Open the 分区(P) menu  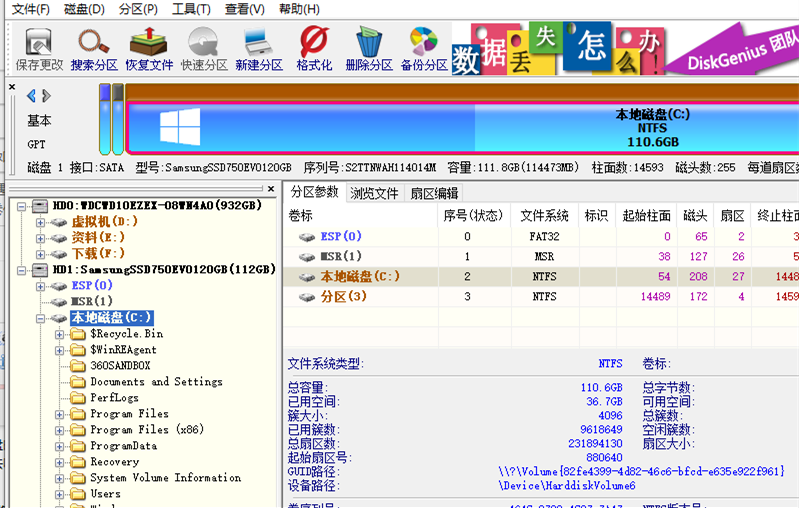tap(138, 9)
